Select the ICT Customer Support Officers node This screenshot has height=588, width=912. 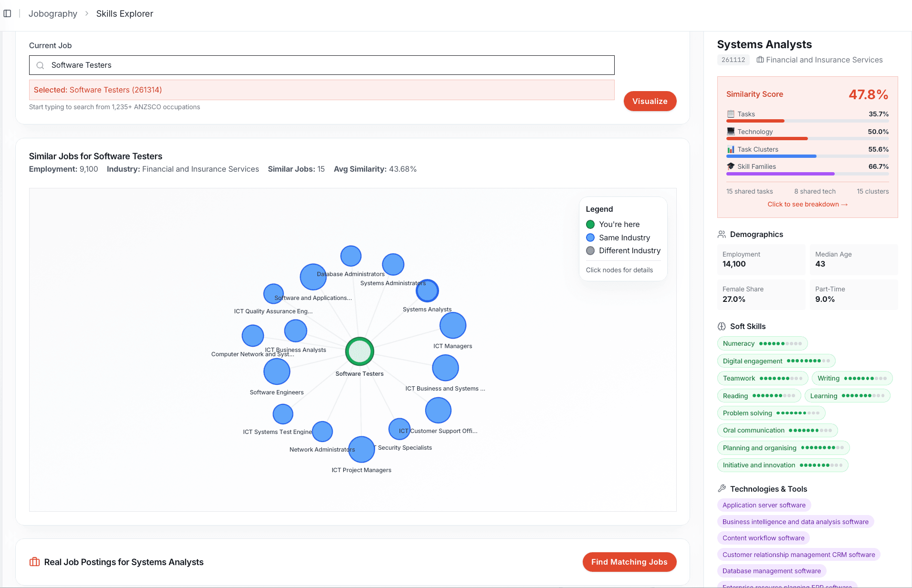point(438,410)
